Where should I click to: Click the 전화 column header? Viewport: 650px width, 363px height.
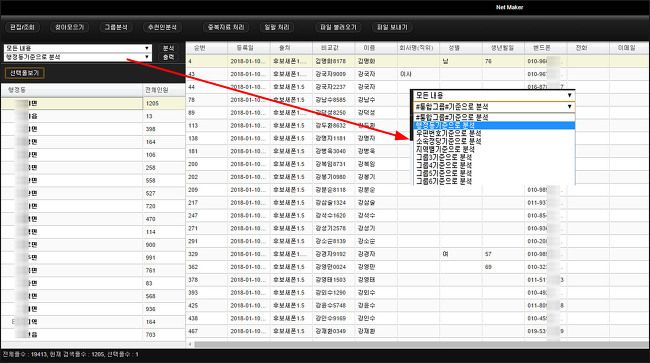587,48
